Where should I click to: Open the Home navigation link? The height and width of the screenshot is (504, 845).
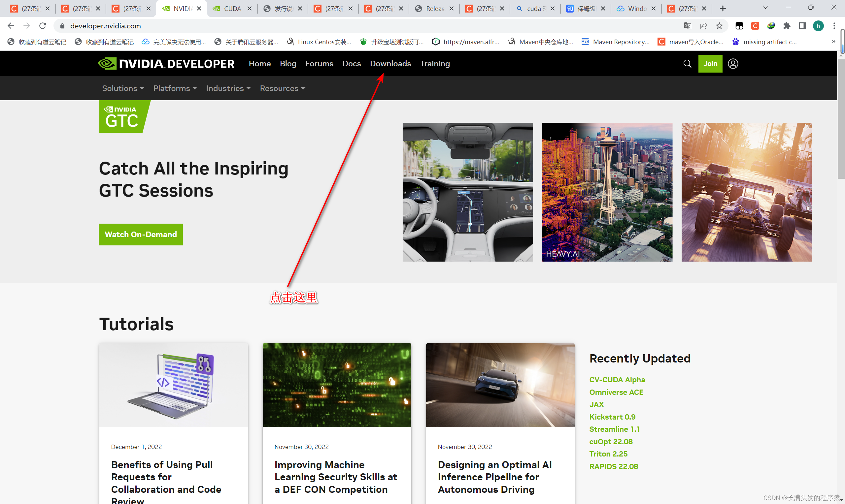[x=259, y=64]
